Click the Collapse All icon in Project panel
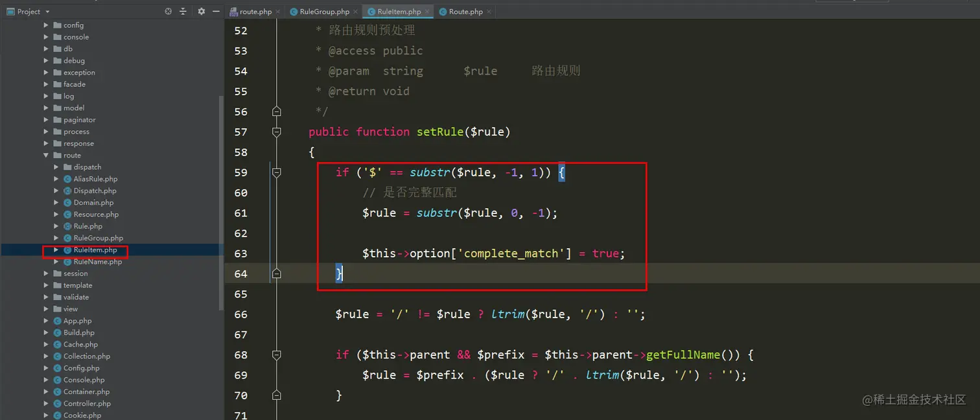The height and width of the screenshot is (420, 980). [183, 12]
